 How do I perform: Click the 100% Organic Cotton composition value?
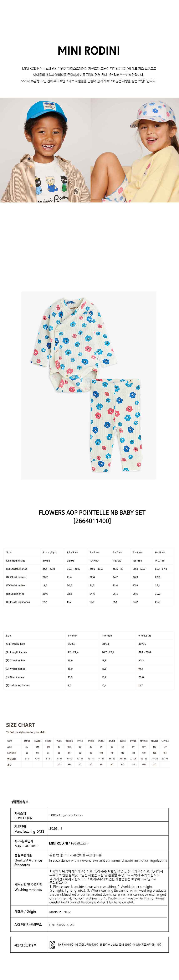click(x=66, y=815)
